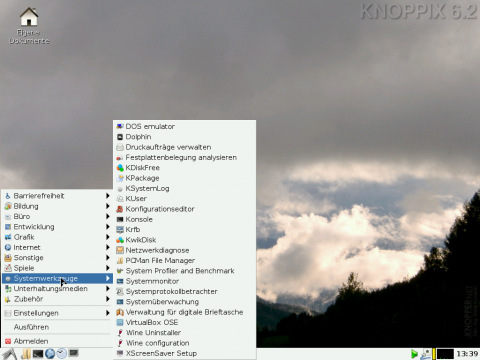Image resolution: width=480 pixels, height=360 pixels.
Task: Expand the Büro submenu arrow
Action: click(108, 216)
